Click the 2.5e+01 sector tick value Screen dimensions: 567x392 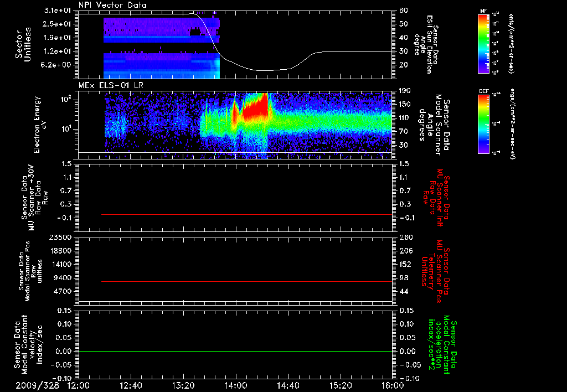tap(56, 24)
